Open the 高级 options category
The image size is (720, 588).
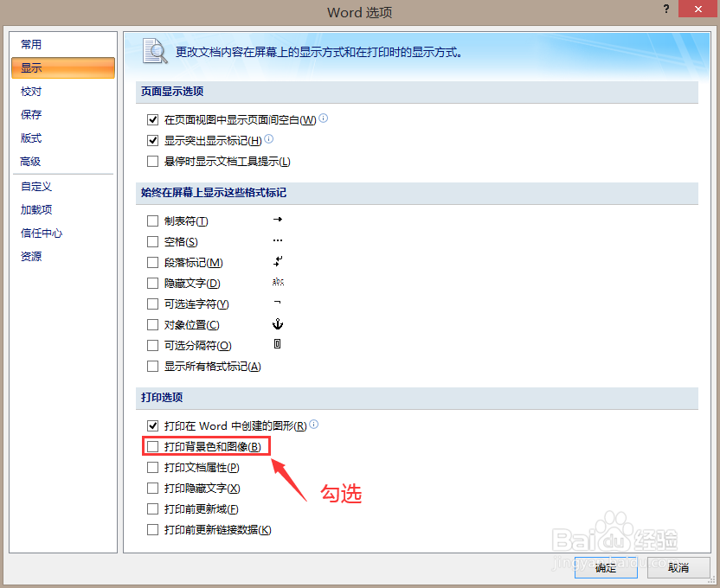click(x=63, y=162)
